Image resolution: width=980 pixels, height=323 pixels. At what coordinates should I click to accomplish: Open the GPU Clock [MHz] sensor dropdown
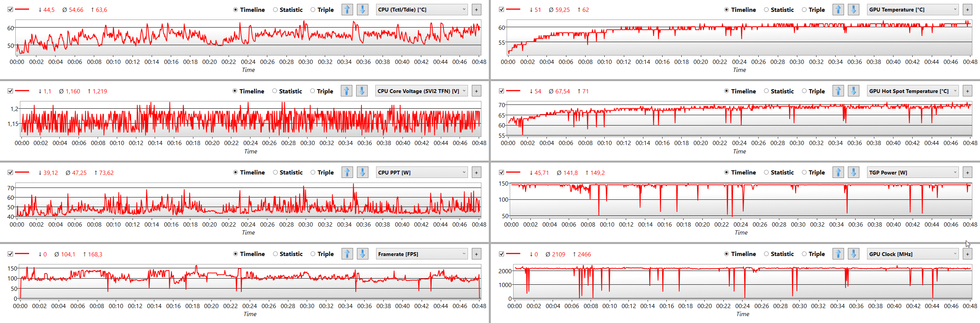coord(913,254)
